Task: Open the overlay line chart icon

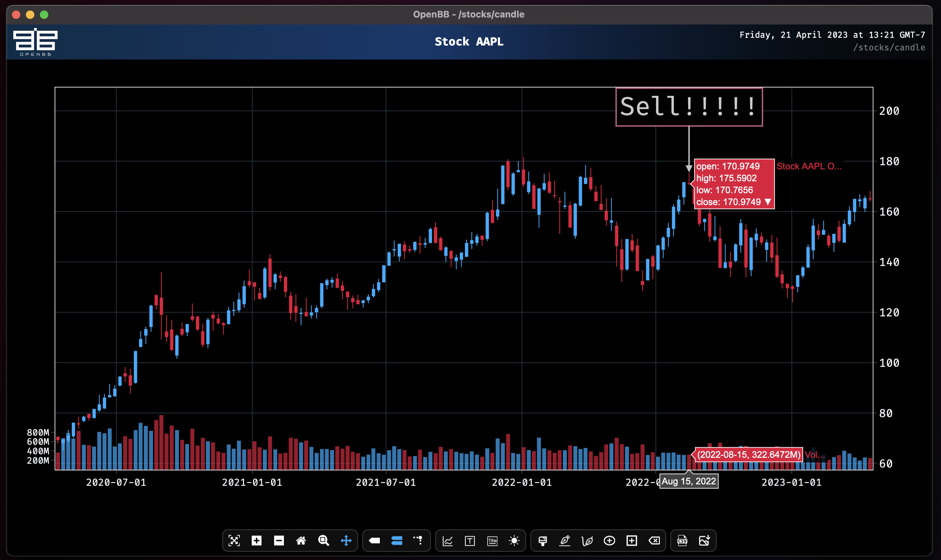Action: coord(448,541)
